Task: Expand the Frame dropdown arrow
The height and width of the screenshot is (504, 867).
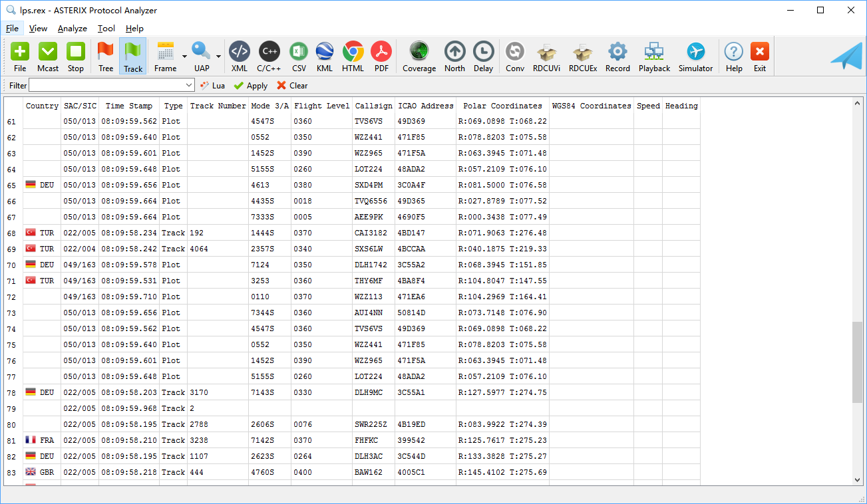Action: 184,57
